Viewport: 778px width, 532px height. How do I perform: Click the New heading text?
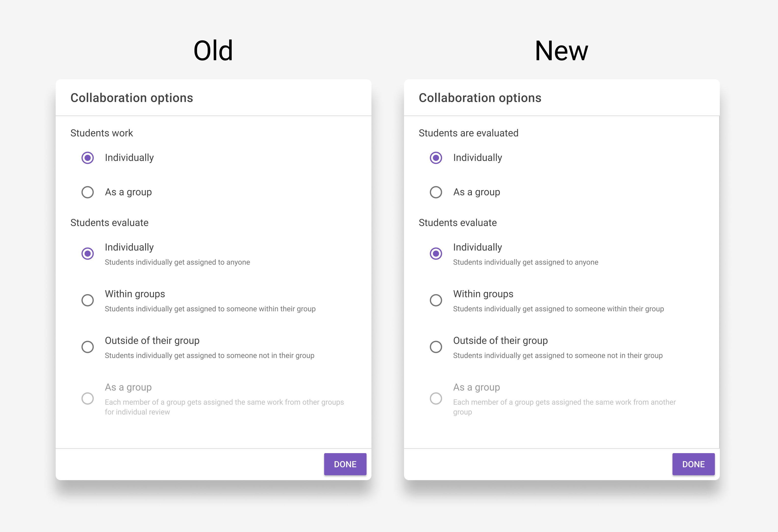click(x=561, y=51)
